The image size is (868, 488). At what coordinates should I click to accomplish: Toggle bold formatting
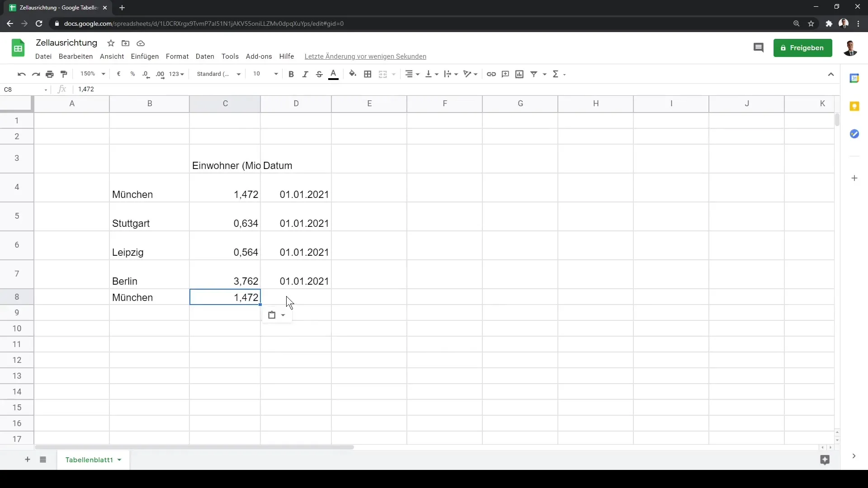click(x=291, y=74)
